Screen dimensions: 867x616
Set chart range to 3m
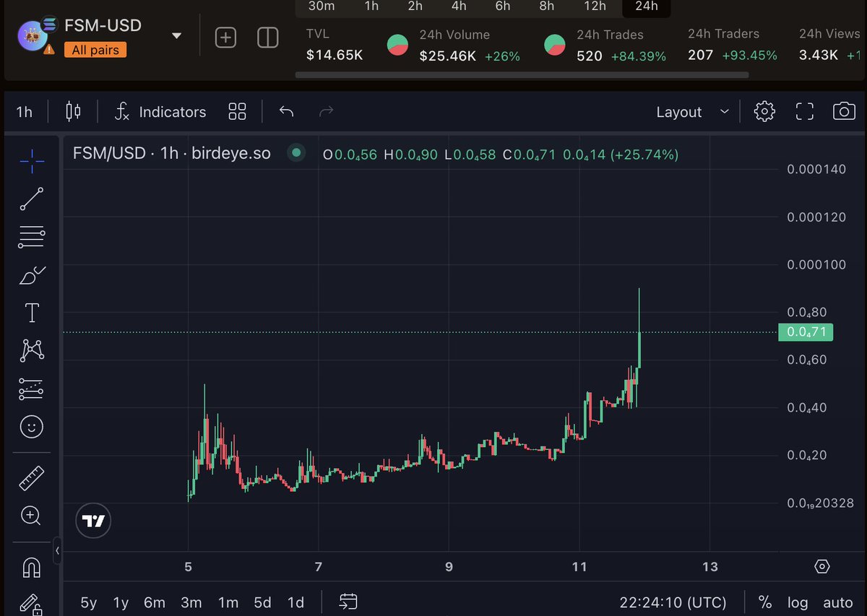(191, 602)
